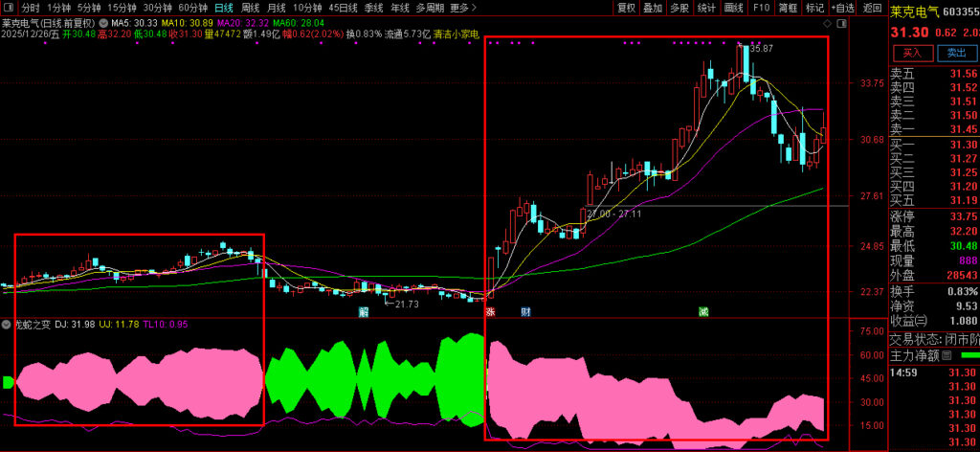The height and width of the screenshot is (452, 980).
Task: Switch to the 周线 weekly chart
Action: [x=250, y=8]
